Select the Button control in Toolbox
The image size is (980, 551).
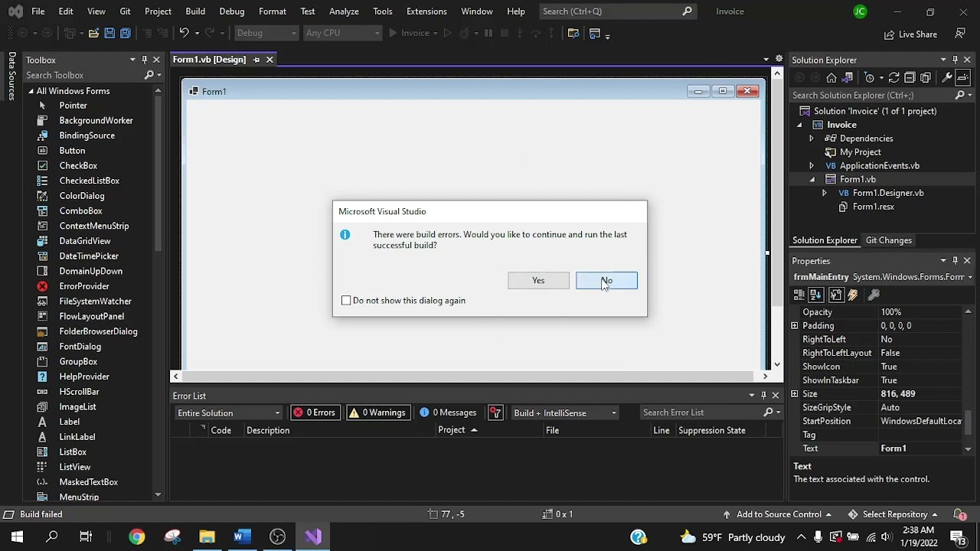click(72, 151)
